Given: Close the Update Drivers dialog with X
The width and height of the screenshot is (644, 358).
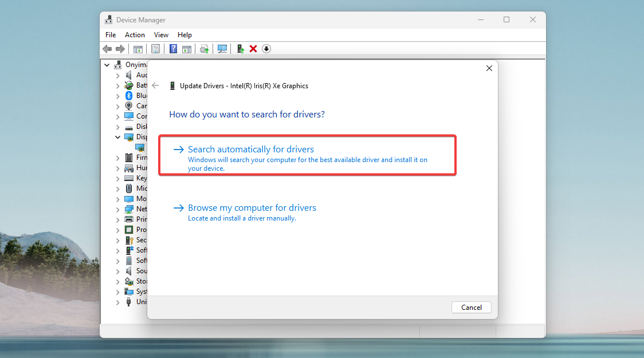Looking at the screenshot, I should 489,68.
